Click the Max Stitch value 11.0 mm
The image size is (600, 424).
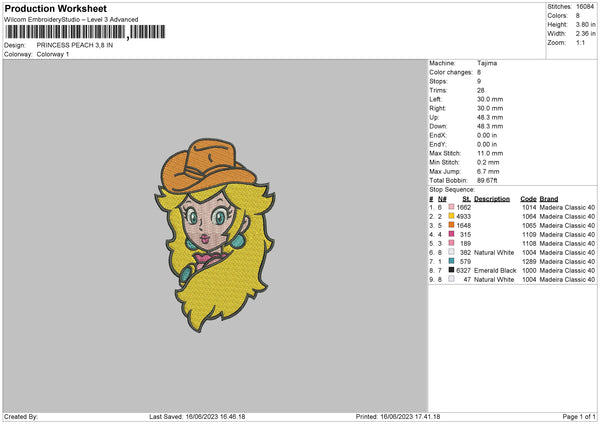coord(490,153)
